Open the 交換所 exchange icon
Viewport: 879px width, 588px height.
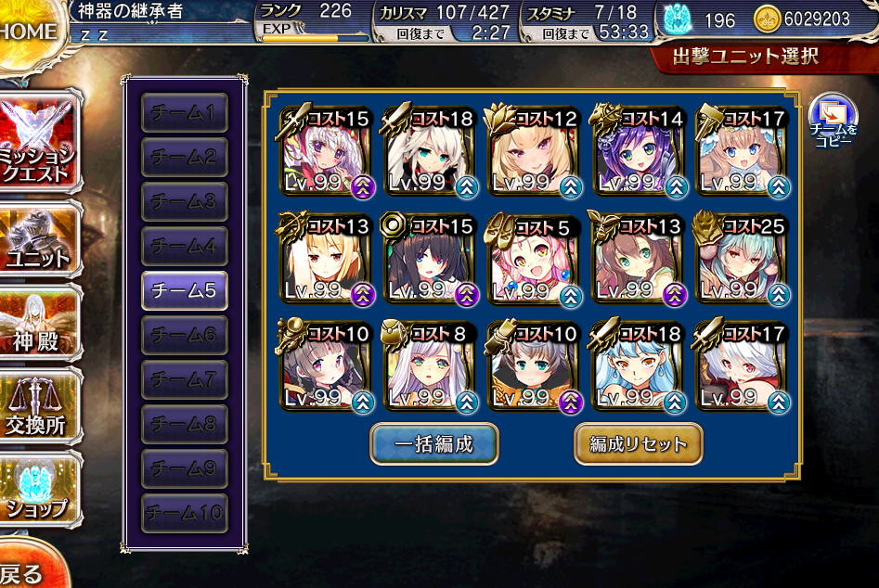[x=39, y=406]
